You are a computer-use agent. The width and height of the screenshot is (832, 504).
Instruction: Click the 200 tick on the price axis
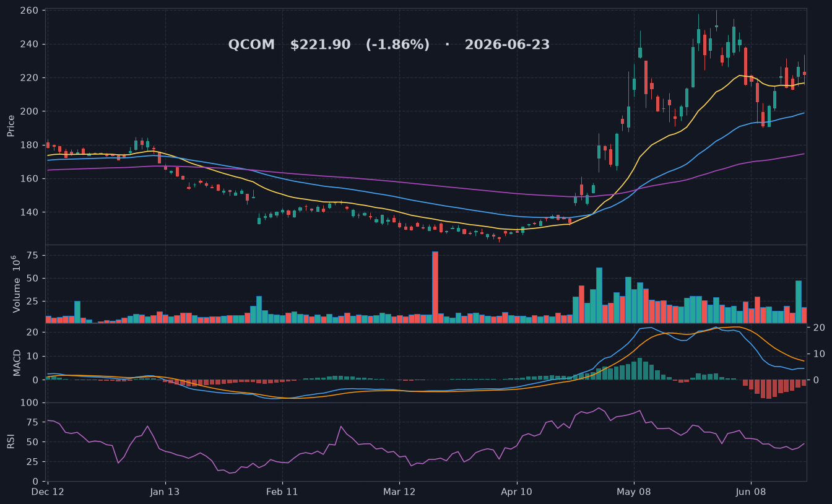tap(30, 111)
